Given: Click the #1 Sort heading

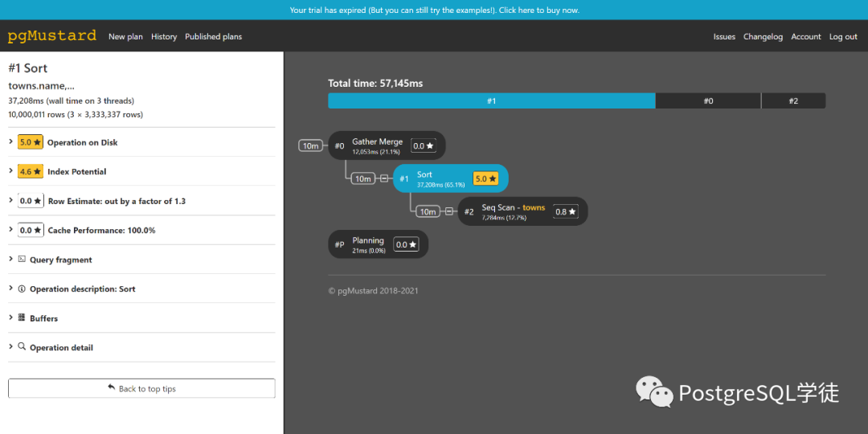Looking at the screenshot, I should [27, 68].
